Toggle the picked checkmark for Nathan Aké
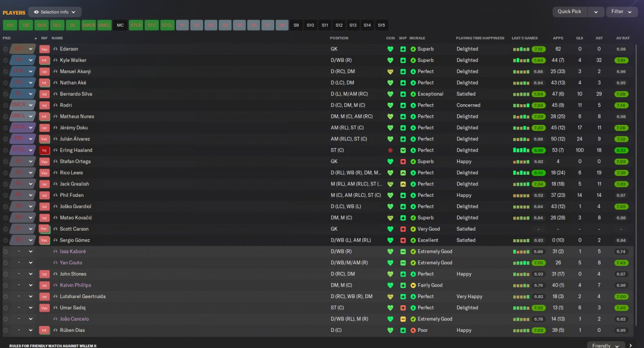This screenshot has height=348, width=644. click(x=6, y=83)
